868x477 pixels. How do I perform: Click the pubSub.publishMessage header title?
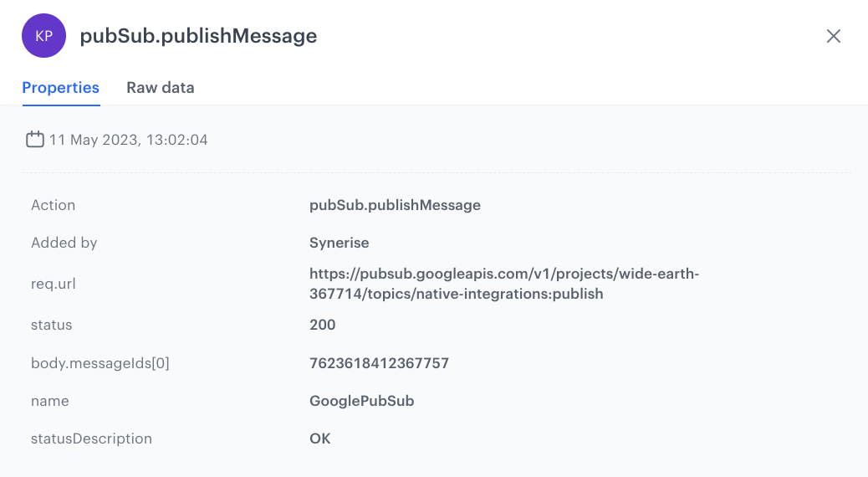[198, 36]
